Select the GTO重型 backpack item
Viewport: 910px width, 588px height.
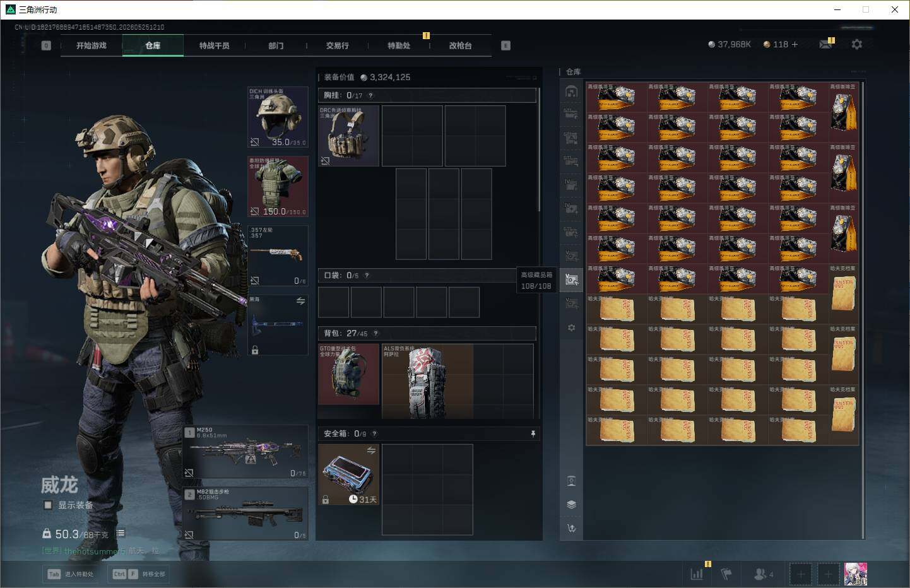pos(348,374)
